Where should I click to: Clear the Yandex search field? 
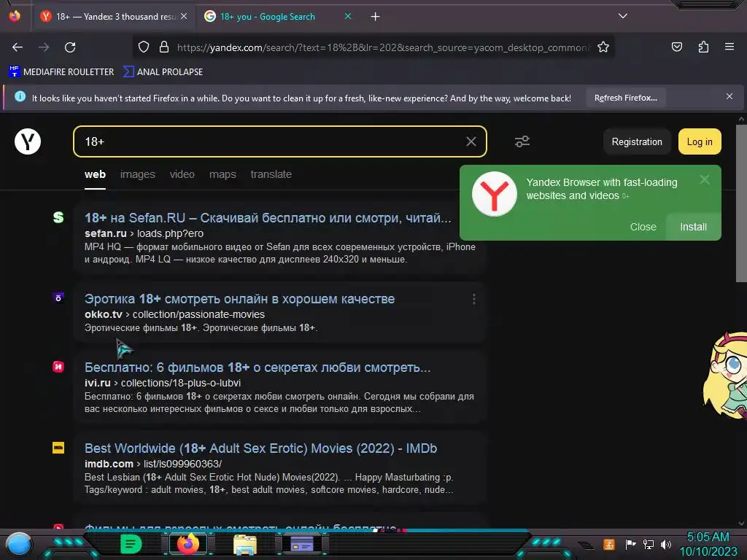[x=471, y=141]
